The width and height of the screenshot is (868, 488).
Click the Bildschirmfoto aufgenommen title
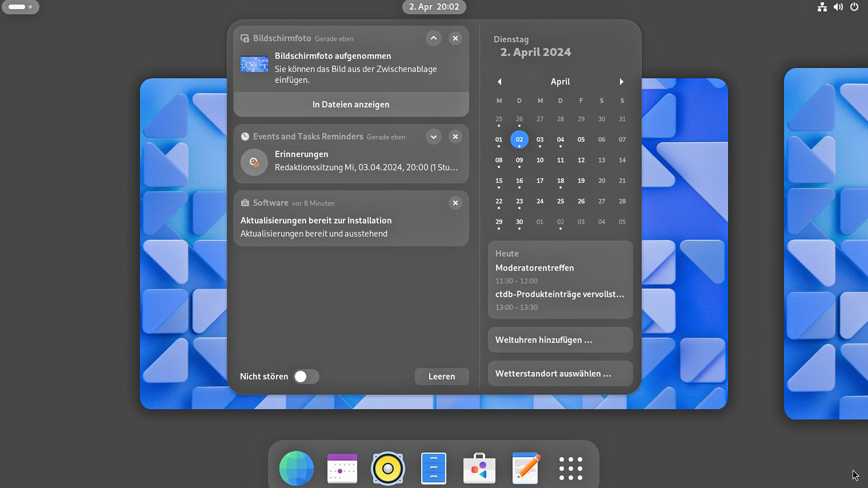pyautogui.click(x=333, y=56)
